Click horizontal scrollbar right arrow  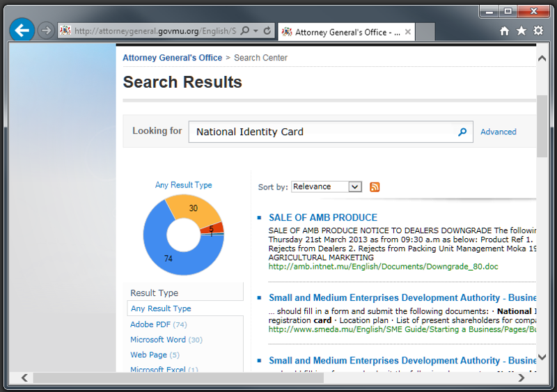(x=521, y=377)
